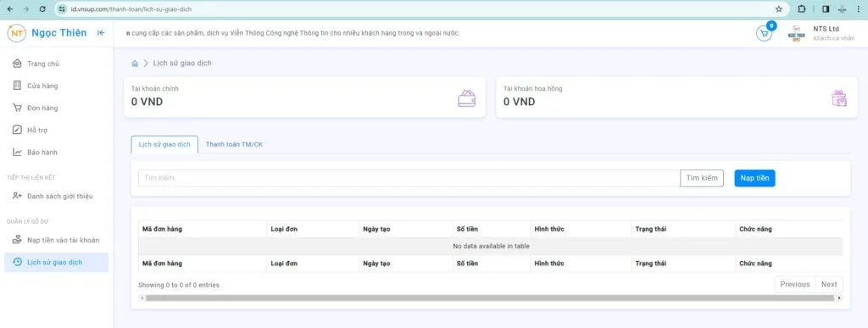Click the home breadcrumb icon
This screenshot has height=328, width=868.
coord(135,64)
